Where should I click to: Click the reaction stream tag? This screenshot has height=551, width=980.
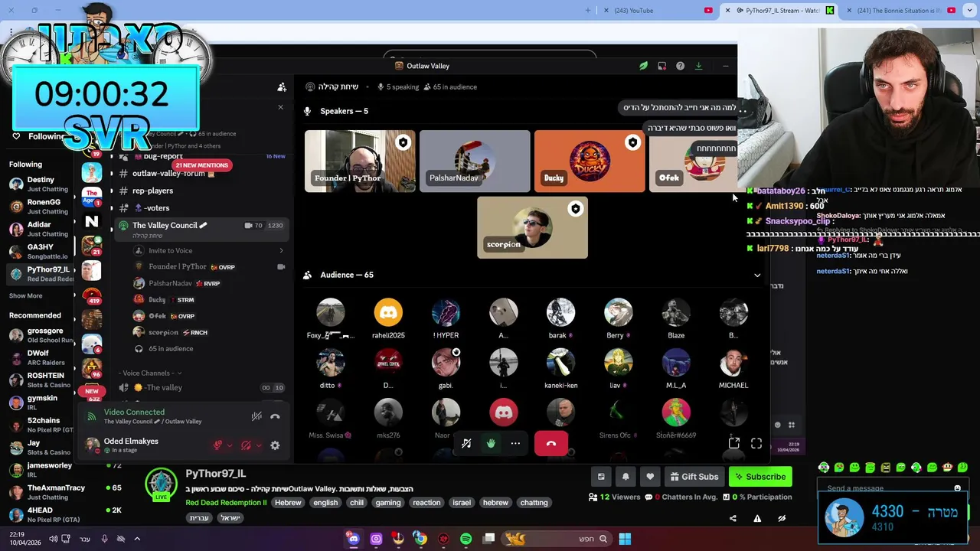(426, 503)
